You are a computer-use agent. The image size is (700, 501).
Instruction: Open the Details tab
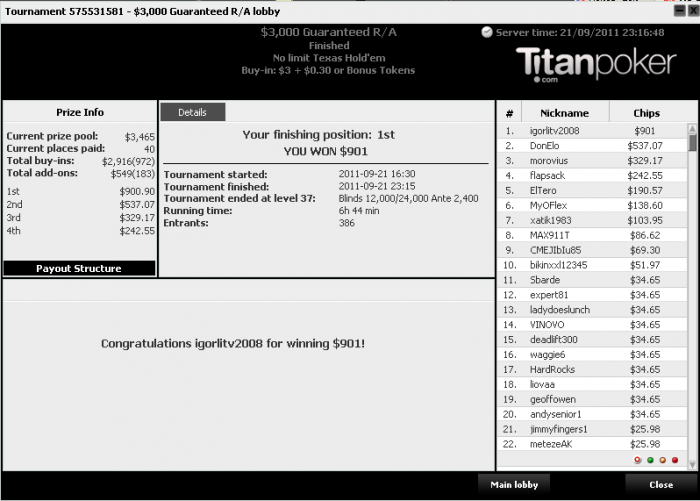coord(192,112)
